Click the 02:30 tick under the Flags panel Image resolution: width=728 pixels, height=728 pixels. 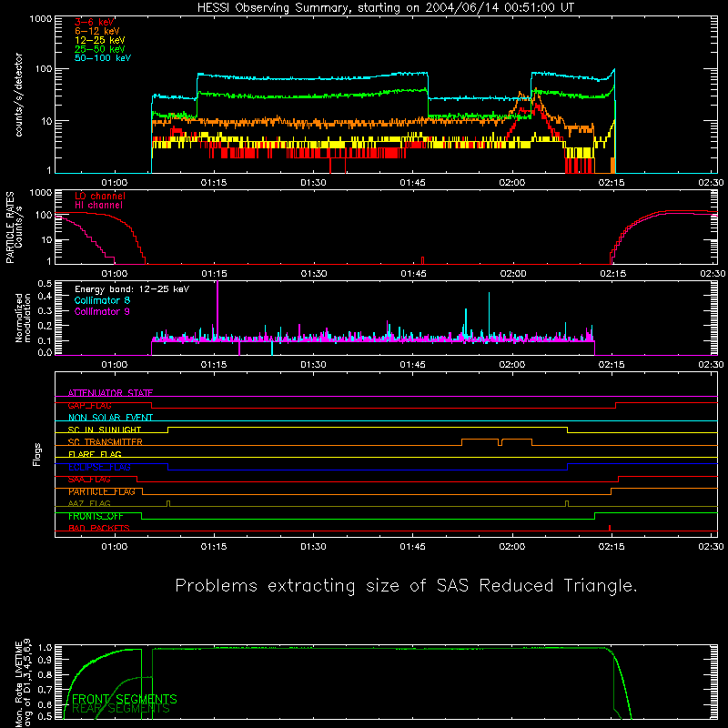tap(711, 547)
